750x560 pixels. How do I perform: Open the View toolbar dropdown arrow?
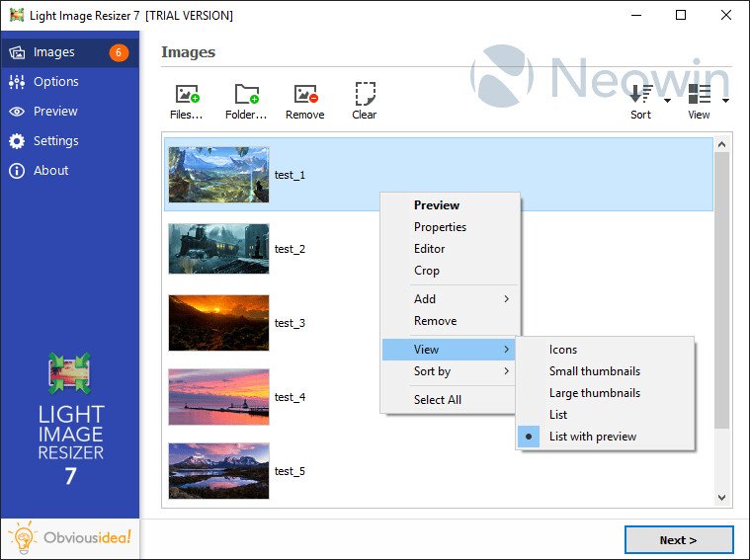(x=726, y=100)
